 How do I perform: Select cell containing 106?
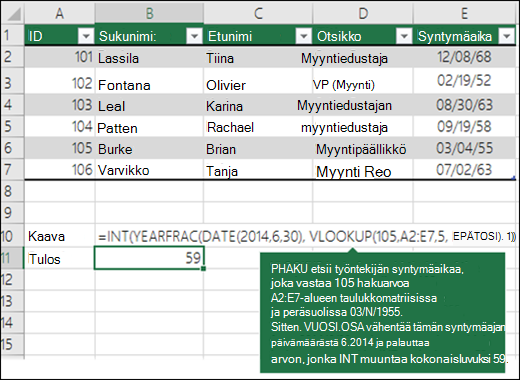(60, 169)
